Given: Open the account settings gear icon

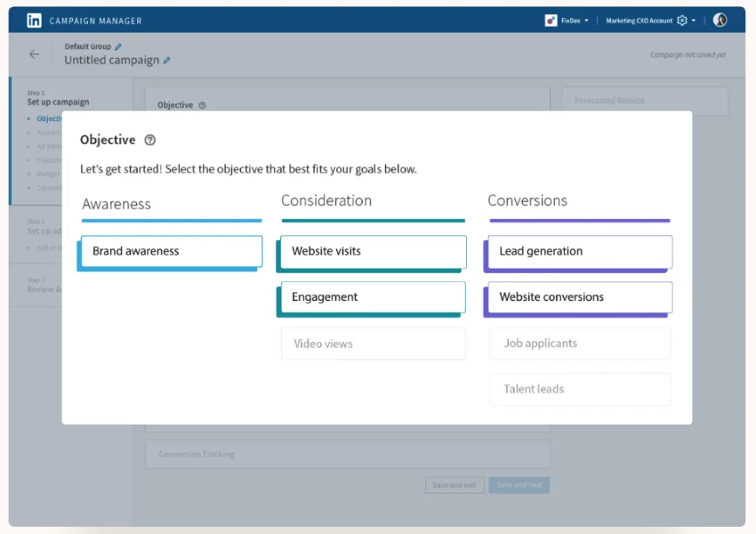Looking at the screenshot, I should click(682, 20).
